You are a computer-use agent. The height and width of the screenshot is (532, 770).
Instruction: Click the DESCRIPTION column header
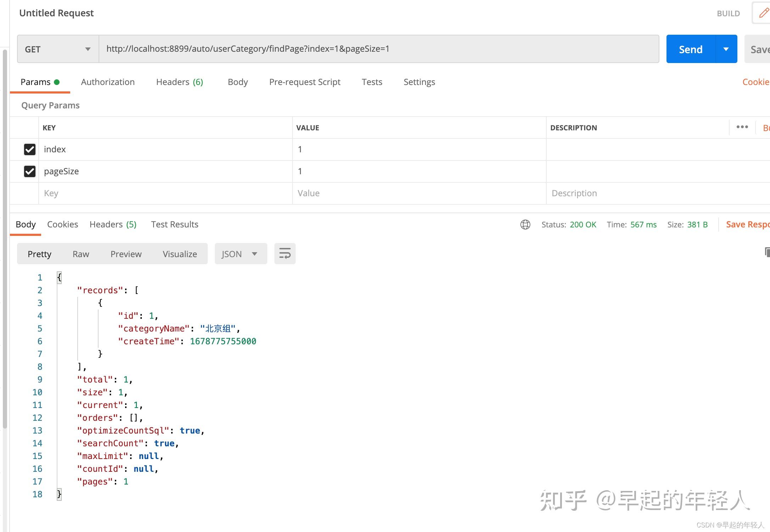pos(573,128)
